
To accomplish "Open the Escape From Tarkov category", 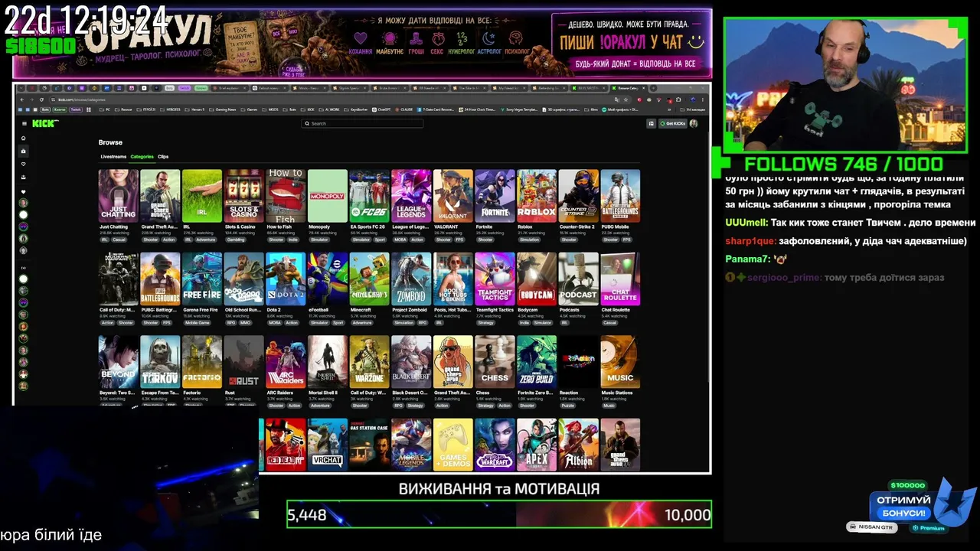I will pyautogui.click(x=160, y=362).
